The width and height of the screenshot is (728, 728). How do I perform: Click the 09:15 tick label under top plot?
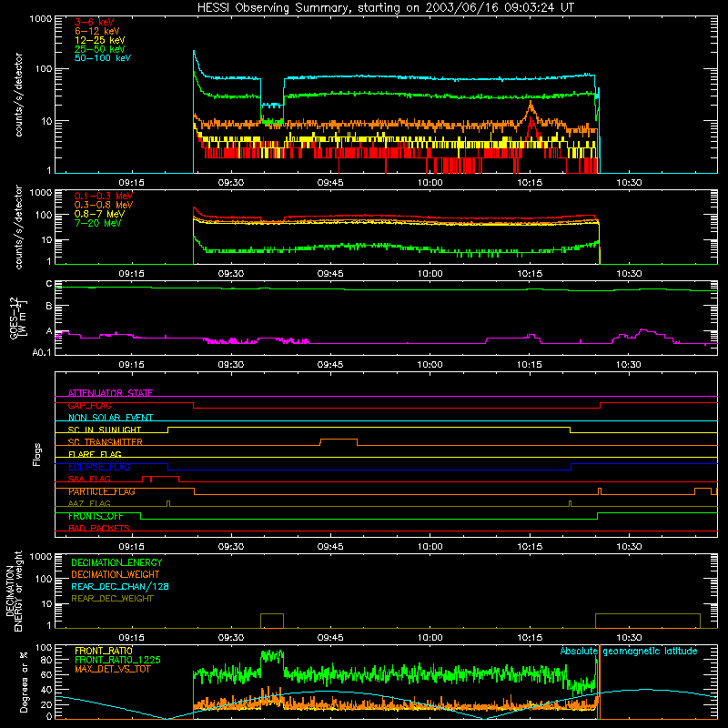131,183
